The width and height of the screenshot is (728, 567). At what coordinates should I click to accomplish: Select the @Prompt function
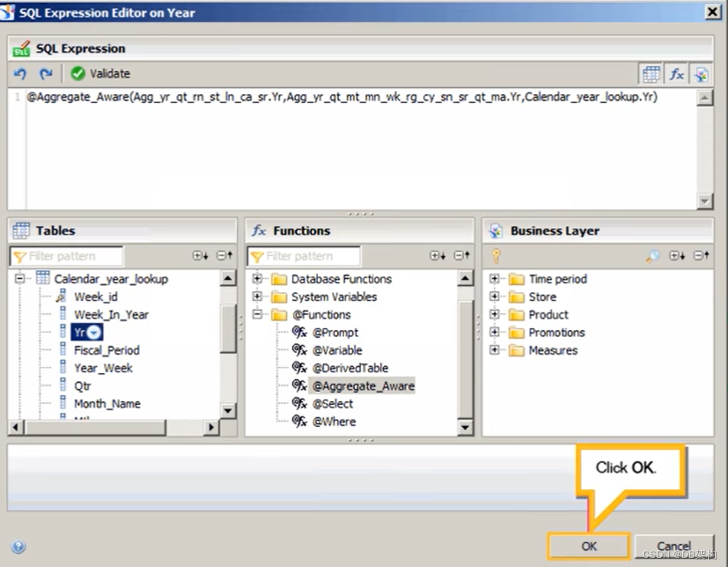335,332
